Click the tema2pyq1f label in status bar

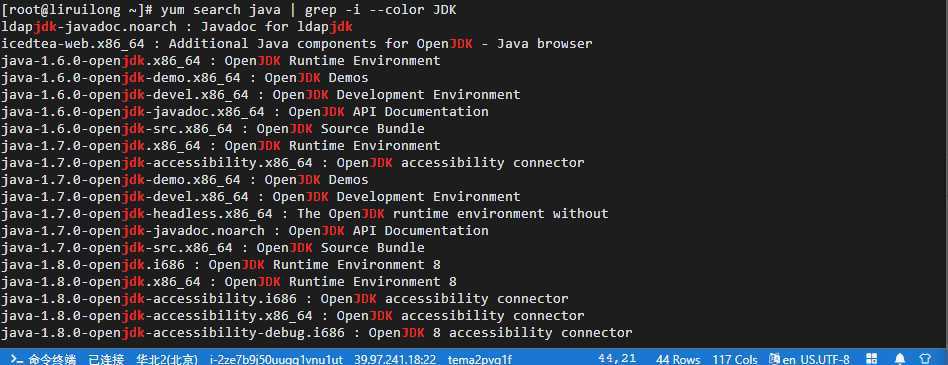point(480,360)
